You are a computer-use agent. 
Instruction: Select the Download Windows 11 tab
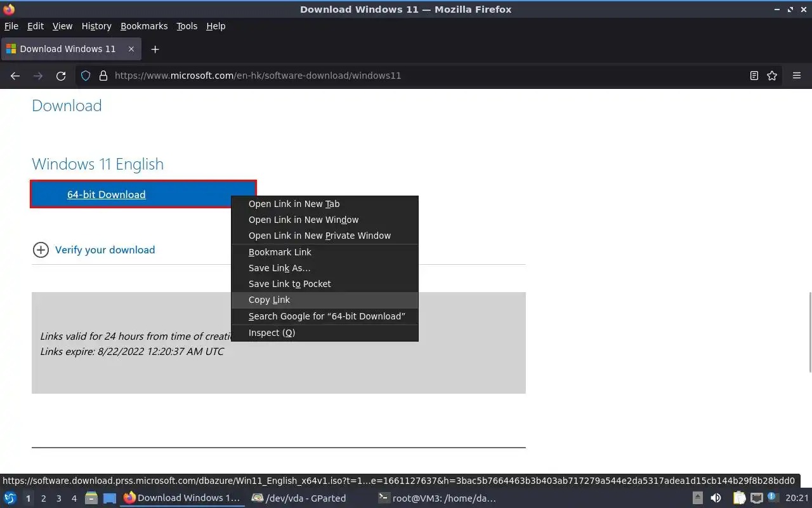click(70, 49)
